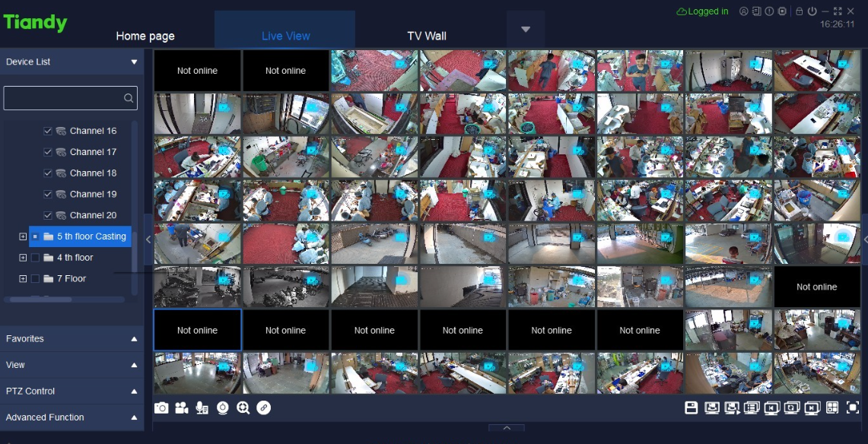Viewport: 868px width, 444px height.
Task: Expand the PTZ Control panel
Action: click(x=72, y=391)
